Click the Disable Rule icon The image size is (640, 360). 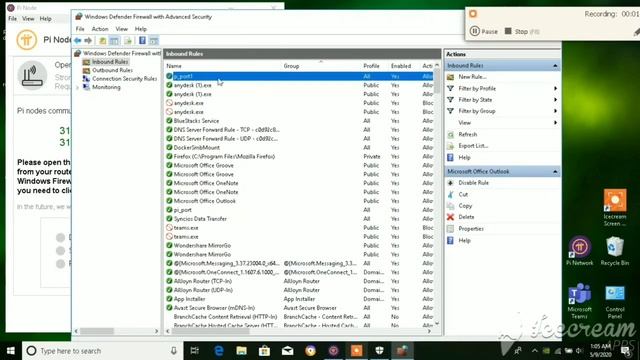(x=451, y=183)
